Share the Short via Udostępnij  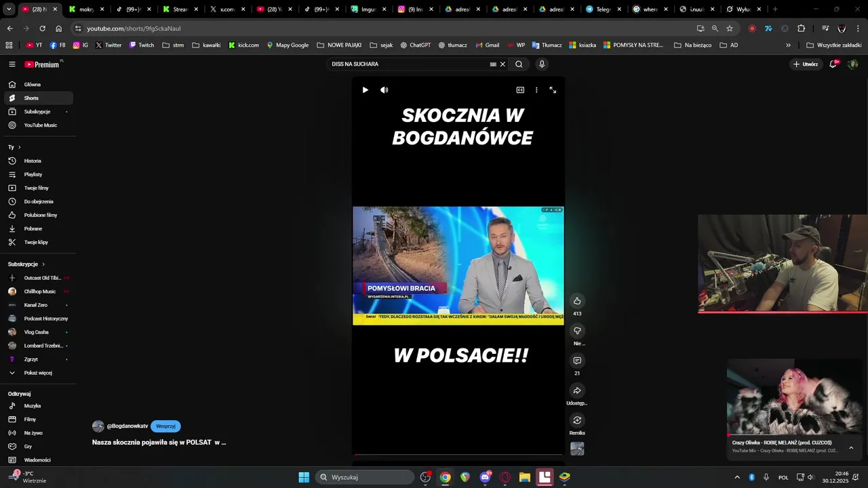(577, 390)
